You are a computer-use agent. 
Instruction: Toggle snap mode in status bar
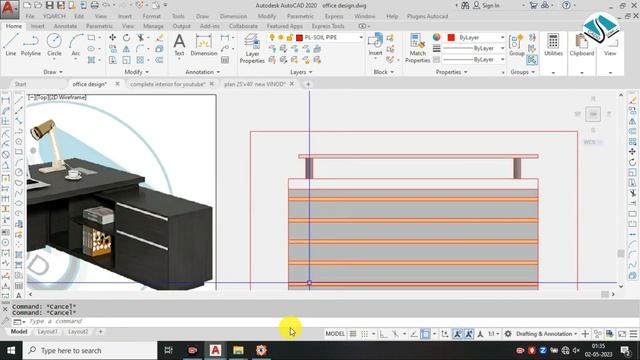[365, 334]
